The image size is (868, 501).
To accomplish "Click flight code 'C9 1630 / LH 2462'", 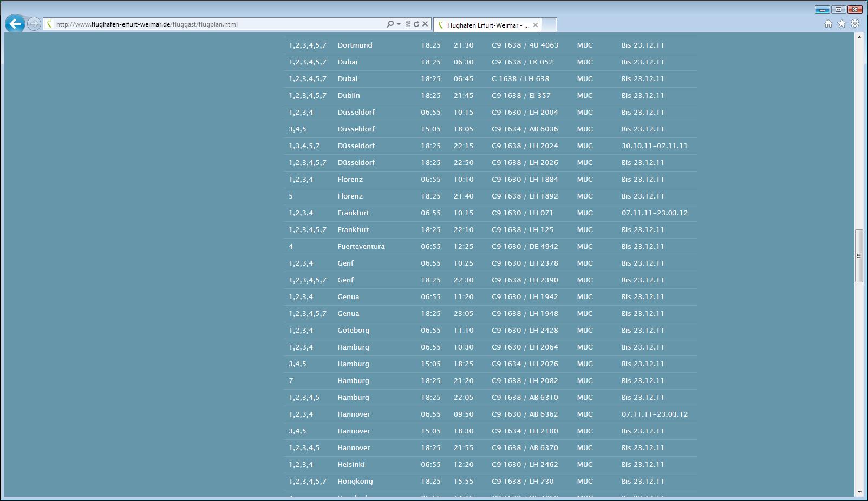I will coord(525,465).
